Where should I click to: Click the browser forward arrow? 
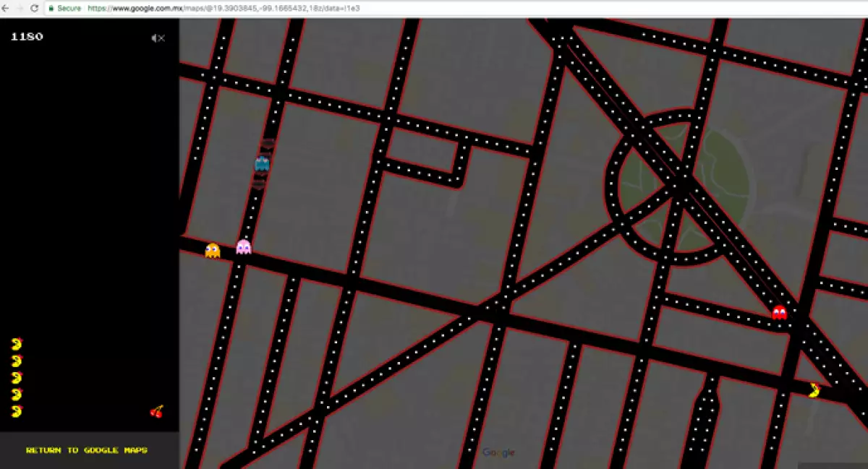pyautogui.click(x=19, y=8)
